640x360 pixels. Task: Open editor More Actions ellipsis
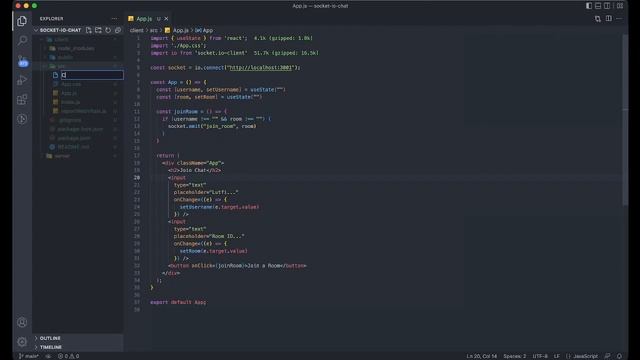(619, 19)
